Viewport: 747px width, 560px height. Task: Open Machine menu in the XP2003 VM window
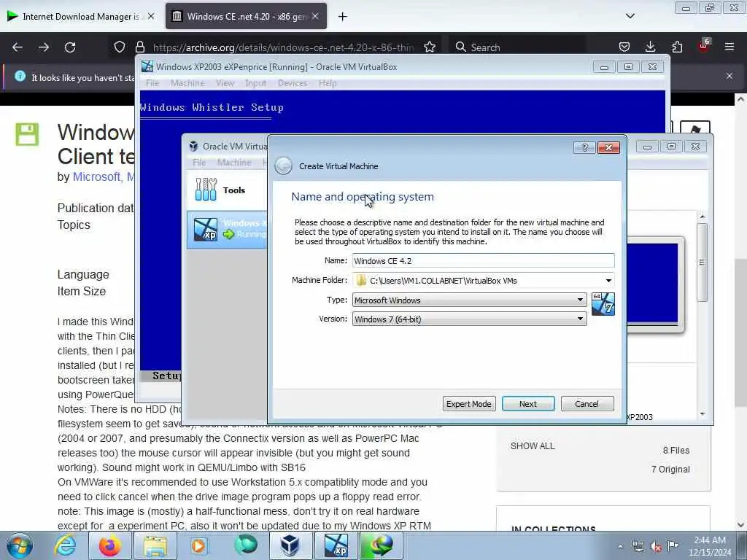187,83
